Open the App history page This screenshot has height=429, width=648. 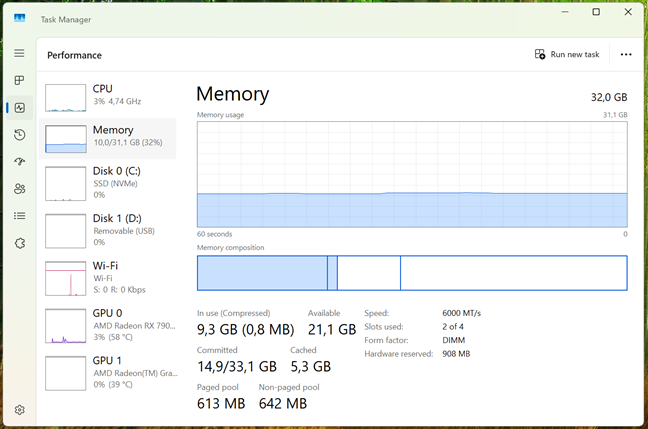coord(19,134)
